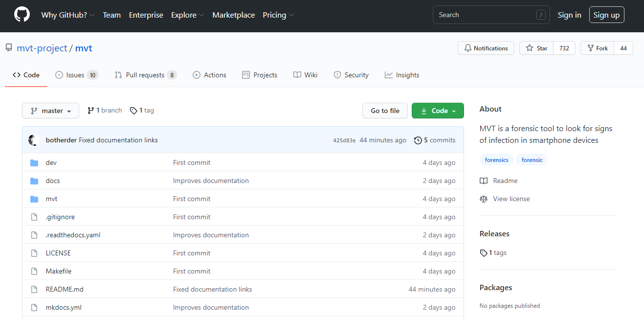
Task: Click the Notifications button
Action: [x=486, y=48]
